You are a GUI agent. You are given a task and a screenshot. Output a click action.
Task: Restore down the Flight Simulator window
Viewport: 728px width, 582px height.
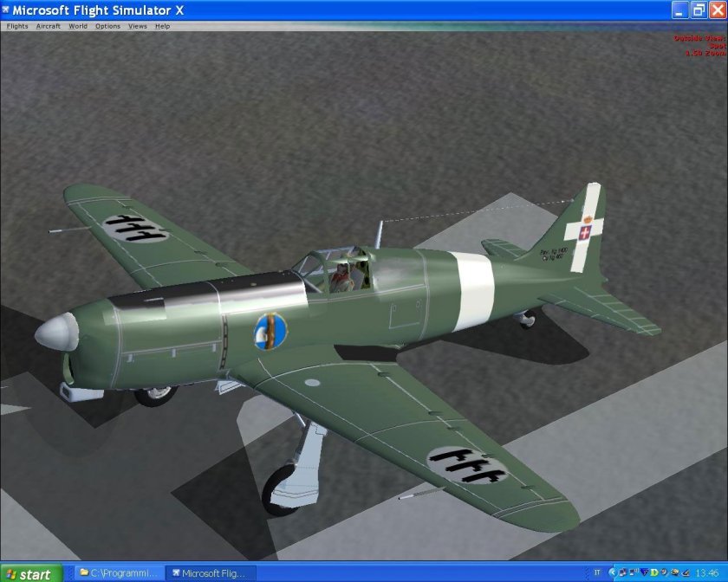699,10
